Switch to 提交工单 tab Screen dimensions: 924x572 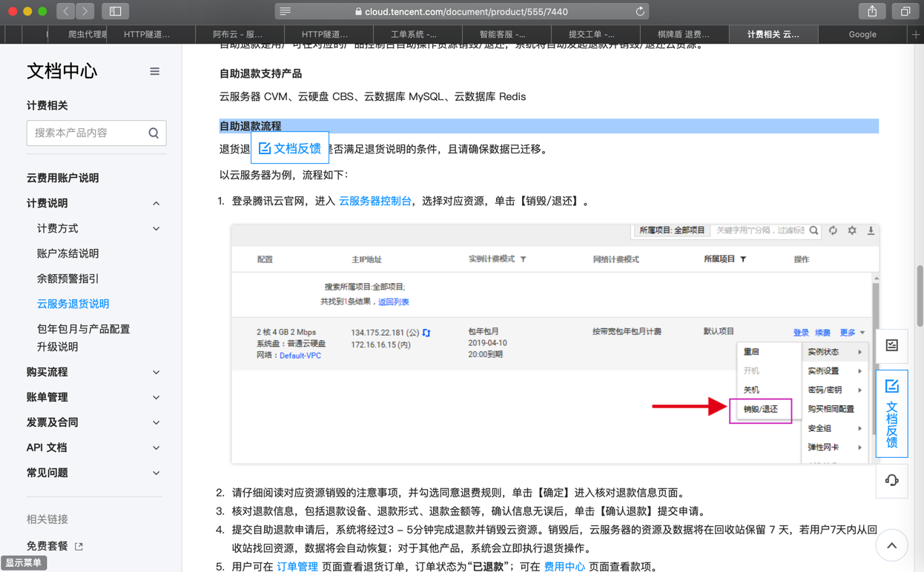(x=595, y=34)
